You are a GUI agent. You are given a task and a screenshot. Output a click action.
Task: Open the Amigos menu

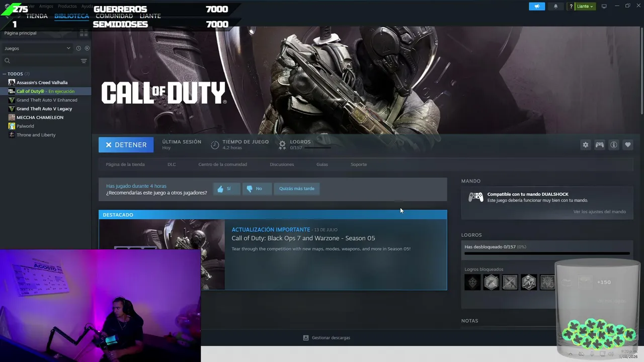(46, 7)
